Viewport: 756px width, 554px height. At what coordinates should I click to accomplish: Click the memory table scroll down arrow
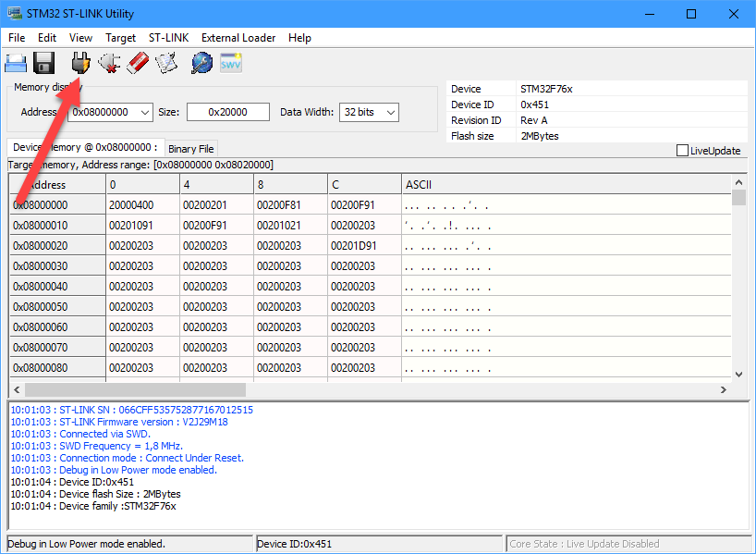click(x=738, y=375)
